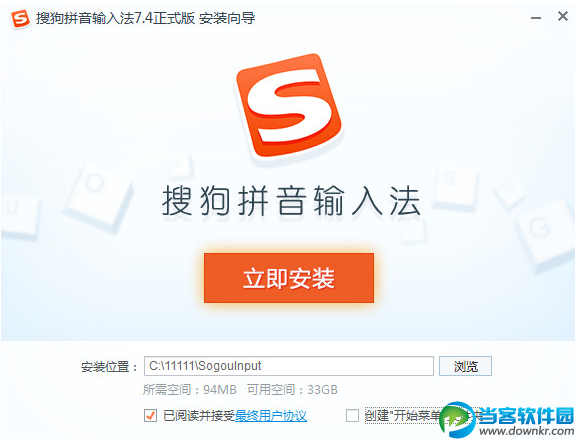Click the small Sogou icon in title bar
Viewport: 575px width, 445px height.
point(20,18)
